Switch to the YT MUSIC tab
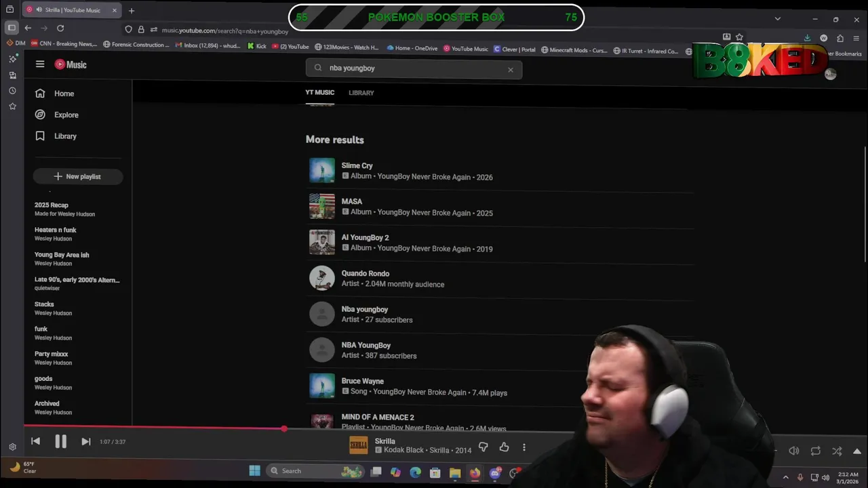Image resolution: width=868 pixels, height=488 pixels. tap(319, 93)
